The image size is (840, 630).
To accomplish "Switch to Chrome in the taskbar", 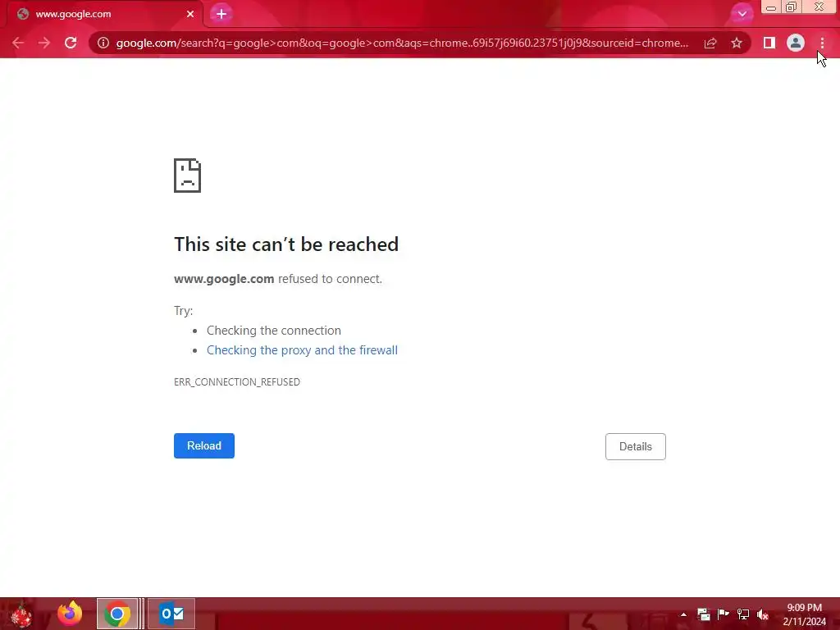I will coord(117,614).
